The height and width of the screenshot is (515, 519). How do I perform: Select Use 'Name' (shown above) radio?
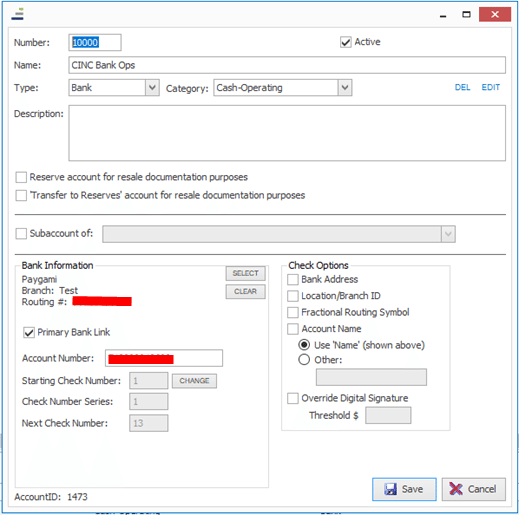pos(304,345)
